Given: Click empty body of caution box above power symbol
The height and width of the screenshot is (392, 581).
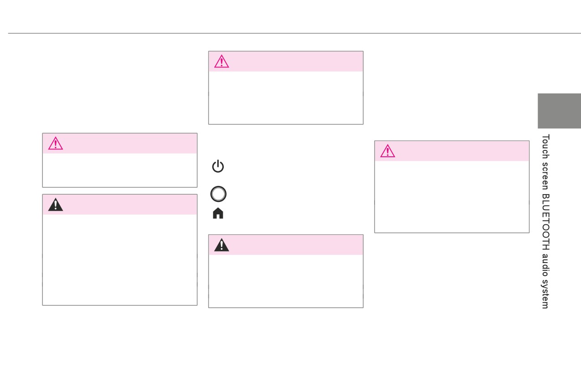Looking at the screenshot, I should tap(286, 98).
